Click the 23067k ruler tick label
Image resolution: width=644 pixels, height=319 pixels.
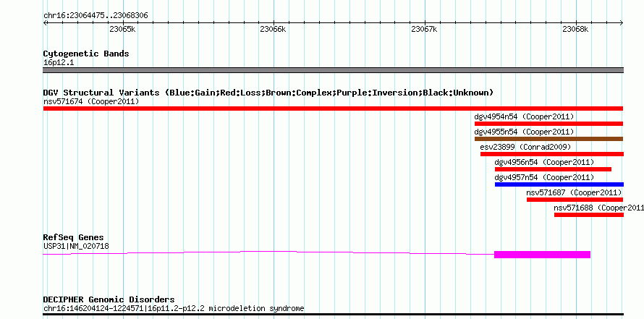tap(424, 30)
